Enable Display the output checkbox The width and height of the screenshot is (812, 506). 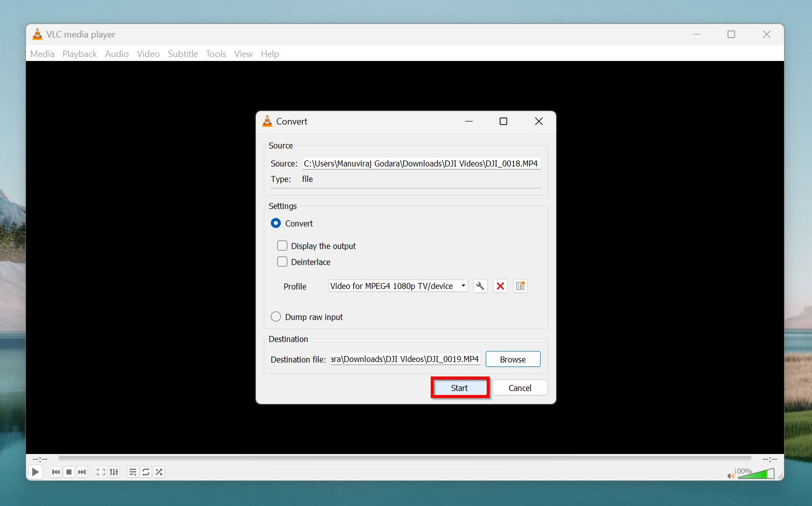[282, 245]
